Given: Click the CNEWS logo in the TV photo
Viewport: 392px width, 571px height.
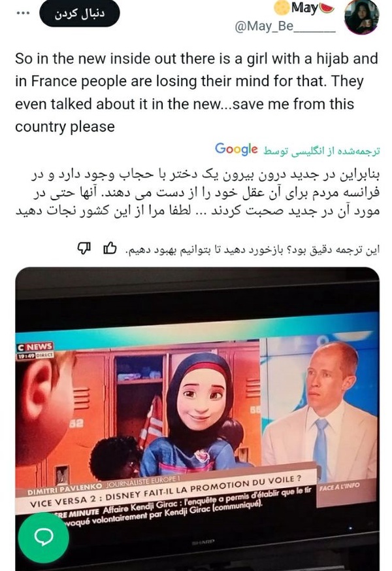Looking at the screenshot, I should tap(35, 347).
